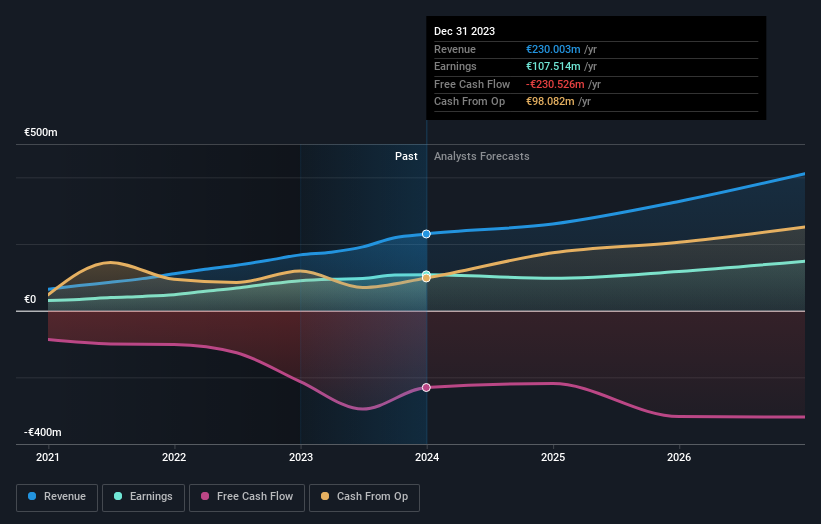Click the Earnings row label in tooltip
This screenshot has height=524, width=821.
pyautogui.click(x=455, y=66)
